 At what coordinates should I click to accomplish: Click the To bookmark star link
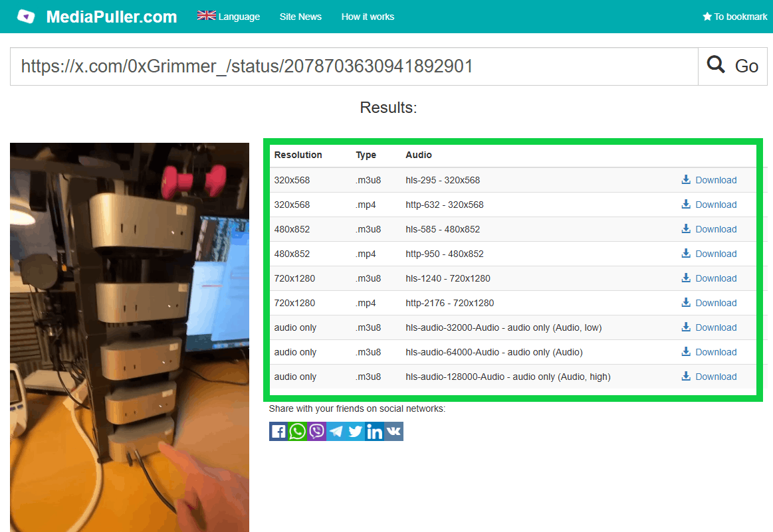(x=735, y=17)
